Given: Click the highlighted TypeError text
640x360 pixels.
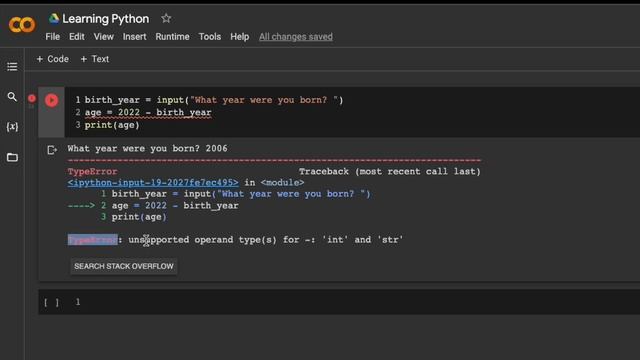Looking at the screenshot, I should coord(93,240).
